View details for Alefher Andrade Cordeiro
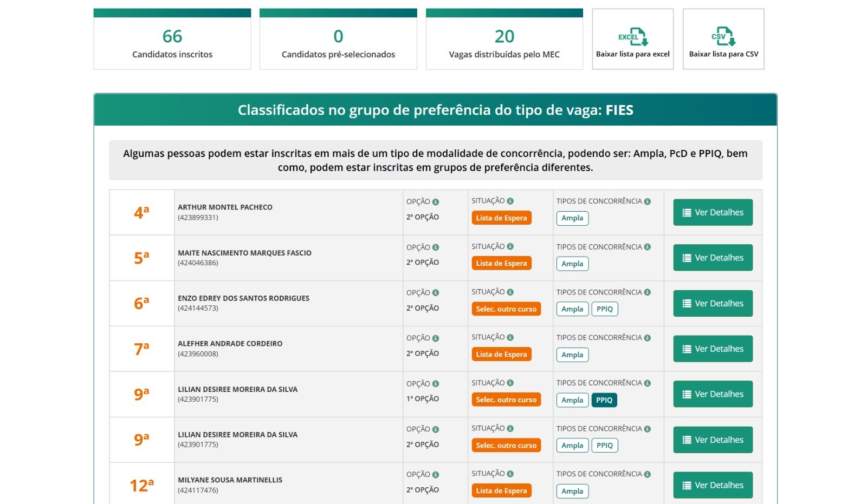The height and width of the screenshot is (504, 867). 713,349
